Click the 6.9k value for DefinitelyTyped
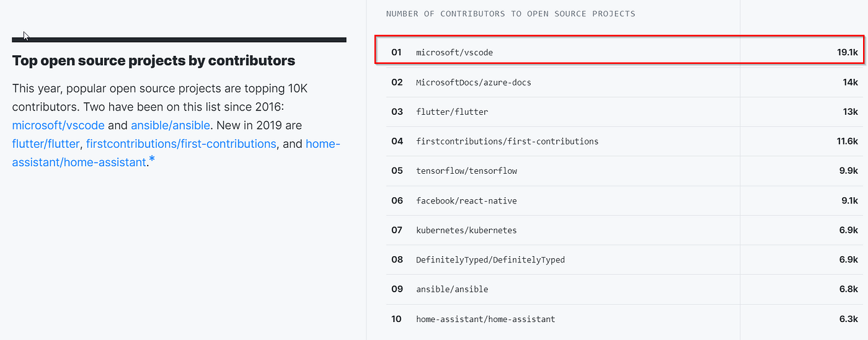Viewport: 868px width, 340px height. point(849,260)
